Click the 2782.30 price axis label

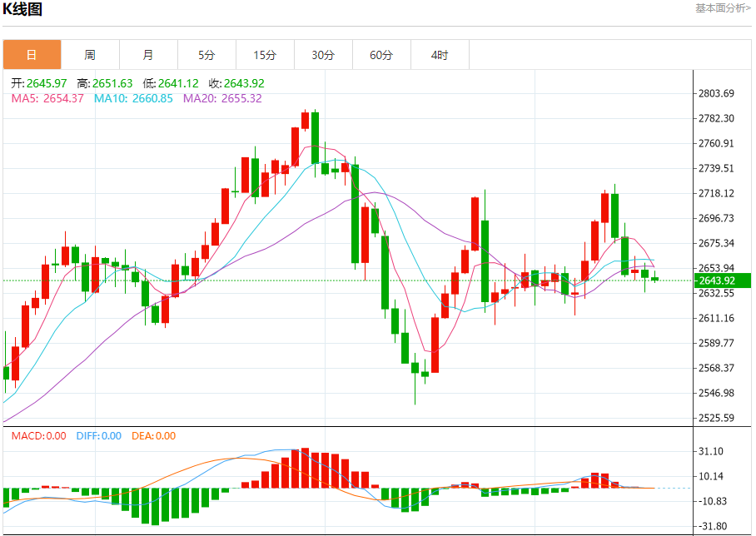coord(717,118)
